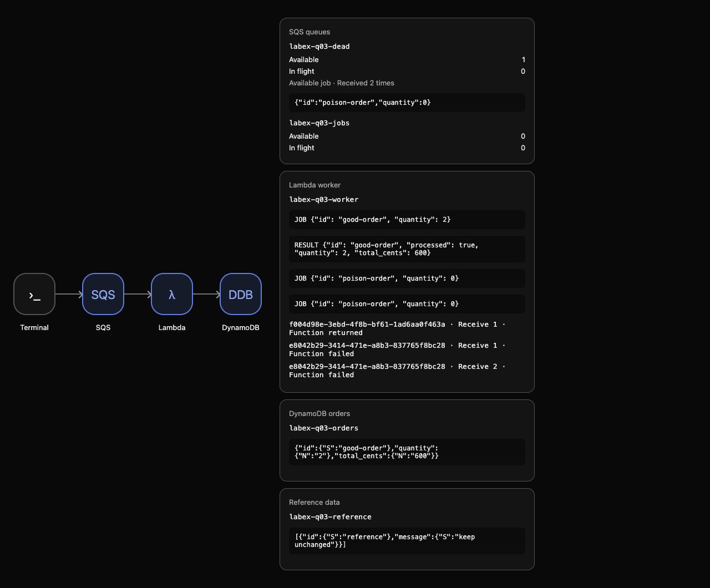710x588 pixels.
Task: Click the Terminal node icon
Action: tap(34, 294)
